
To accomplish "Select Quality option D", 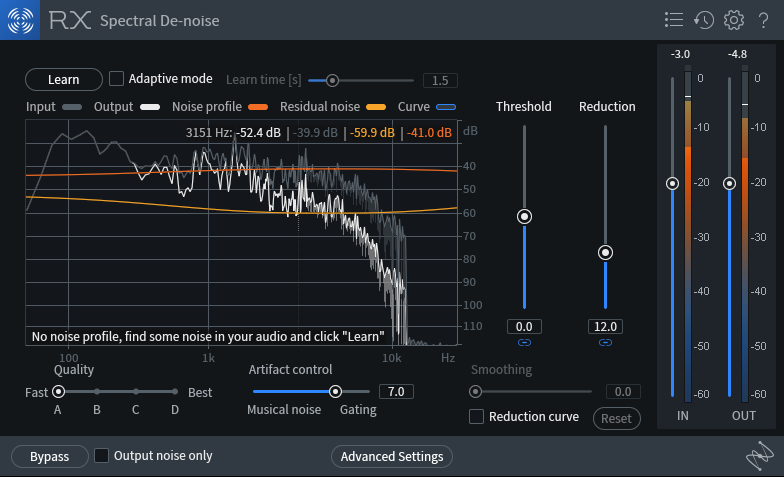I will 175,392.
